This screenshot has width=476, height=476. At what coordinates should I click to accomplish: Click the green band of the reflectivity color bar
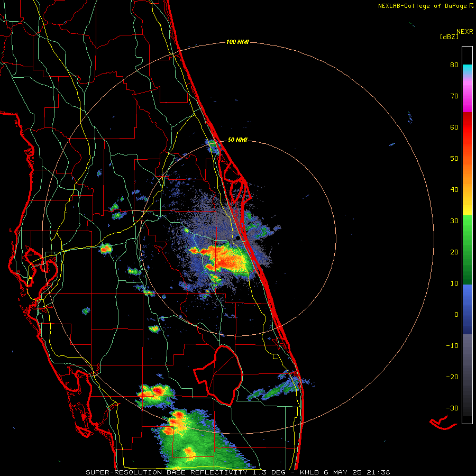click(x=467, y=250)
